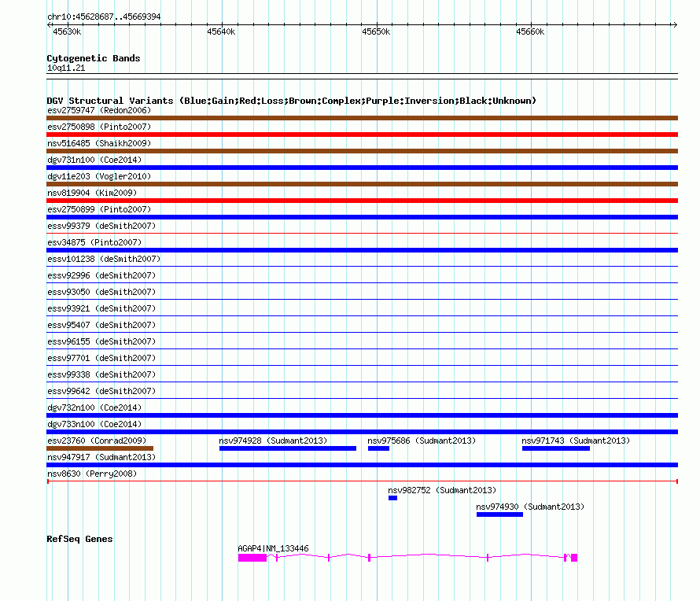This screenshot has width=700, height=601.
Task: Click the brown esv23760 (Conrad2009) segment
Action: [100, 448]
